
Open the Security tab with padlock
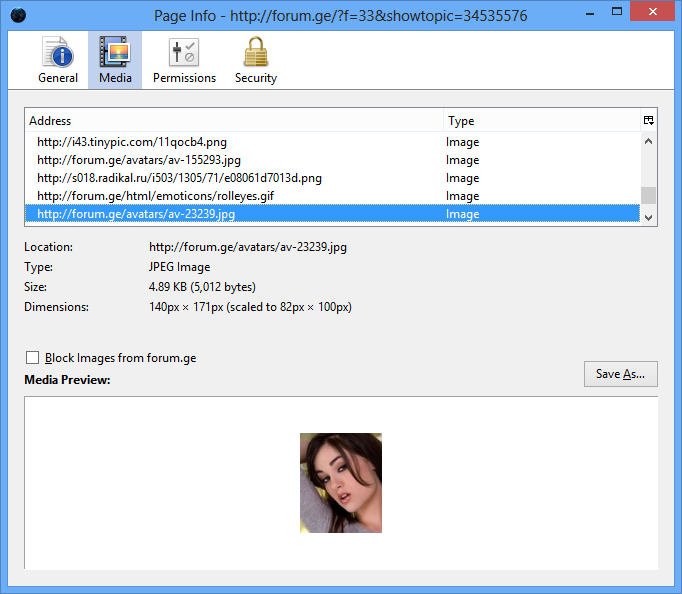point(256,60)
